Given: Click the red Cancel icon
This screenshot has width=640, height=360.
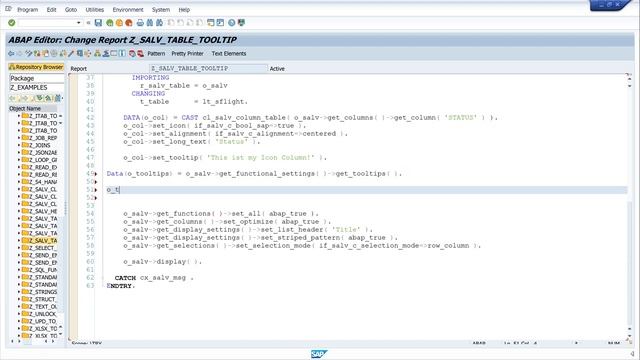Looking at the screenshot, I should [129, 23].
